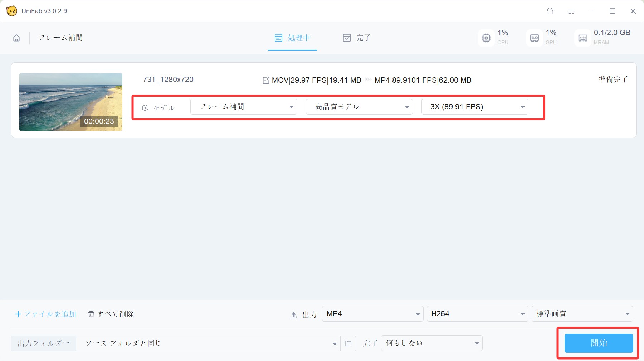Image resolution: width=644 pixels, height=361 pixels.
Task: Click the MRAM memory icon
Action: point(582,38)
